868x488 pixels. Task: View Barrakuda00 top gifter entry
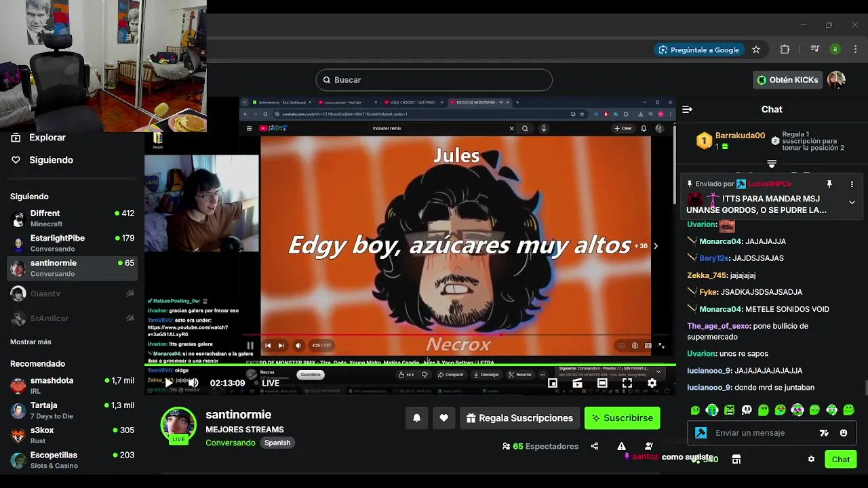[731, 140]
